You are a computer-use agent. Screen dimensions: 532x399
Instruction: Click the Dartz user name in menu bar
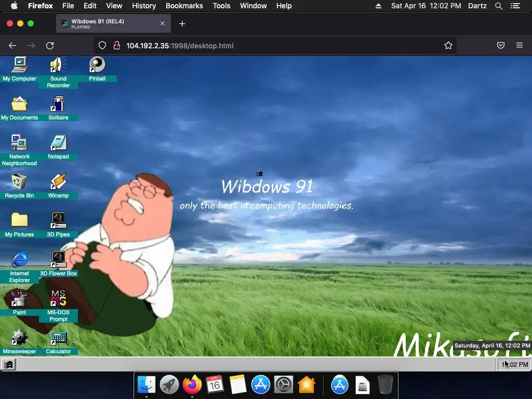477,6
